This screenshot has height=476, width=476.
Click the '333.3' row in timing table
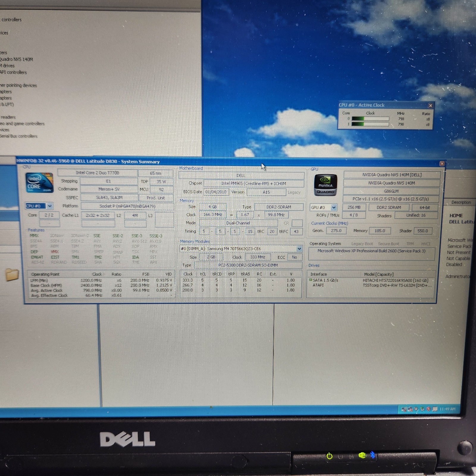[x=241, y=280]
